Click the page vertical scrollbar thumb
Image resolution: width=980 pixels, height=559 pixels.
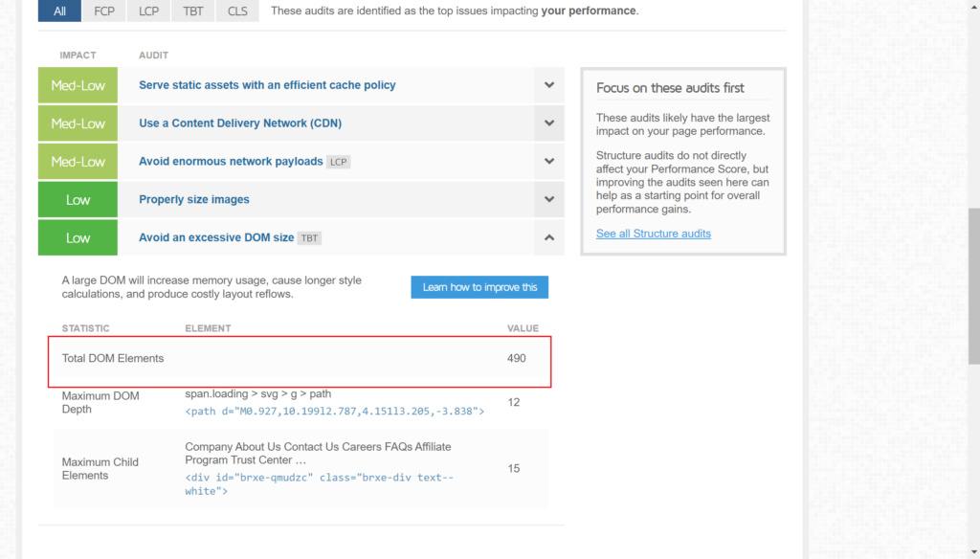[973, 285]
